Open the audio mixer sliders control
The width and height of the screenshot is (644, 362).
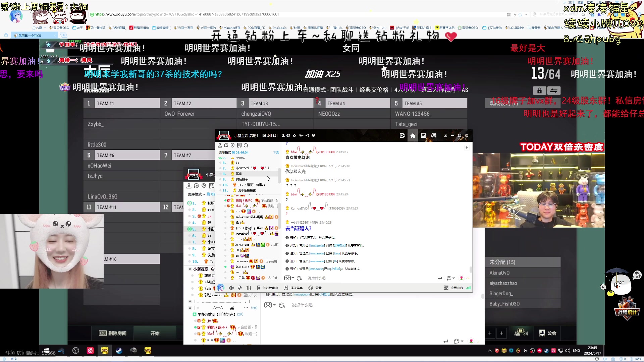pyautogui.click(x=249, y=288)
